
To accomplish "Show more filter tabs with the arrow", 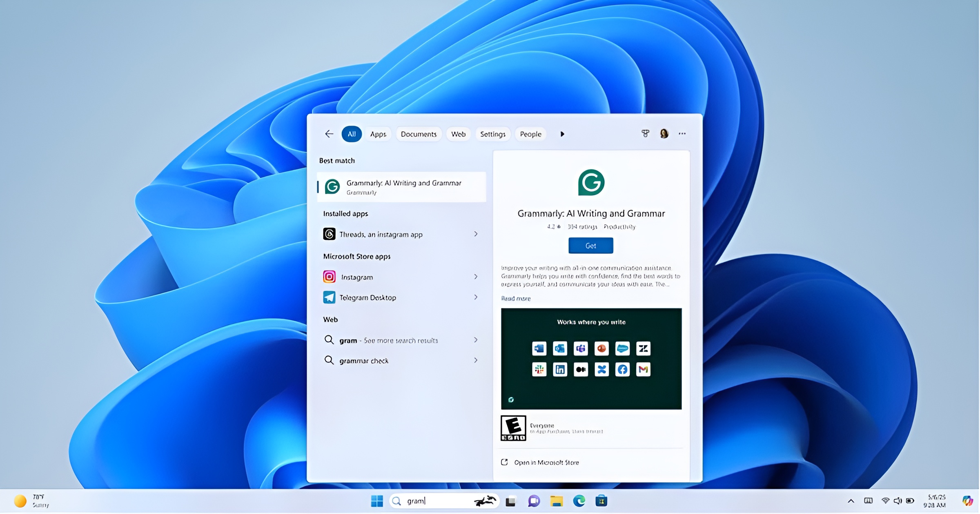I will (562, 134).
